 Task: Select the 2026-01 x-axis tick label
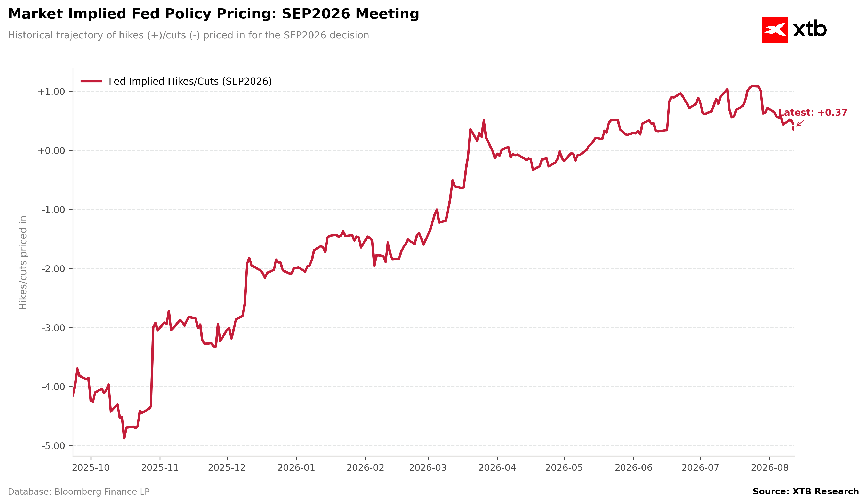pos(296,468)
